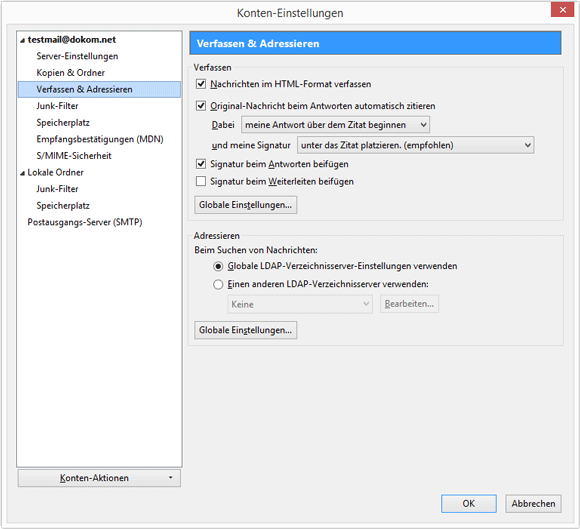Open the und meine Signatur dropdown
580x529 pixels.
(415, 145)
